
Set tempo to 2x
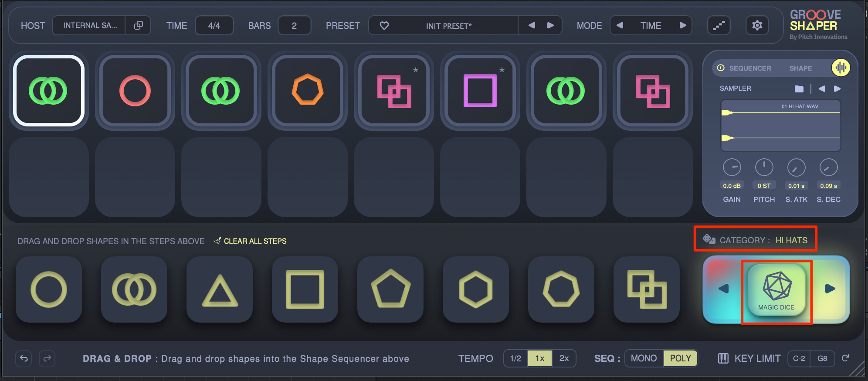click(564, 358)
